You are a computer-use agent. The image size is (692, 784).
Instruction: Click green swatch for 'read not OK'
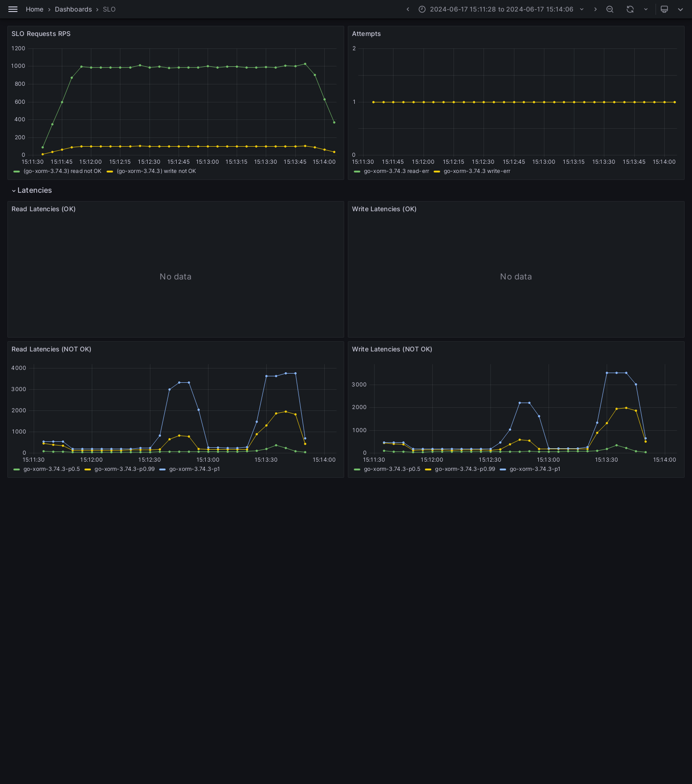(17, 171)
